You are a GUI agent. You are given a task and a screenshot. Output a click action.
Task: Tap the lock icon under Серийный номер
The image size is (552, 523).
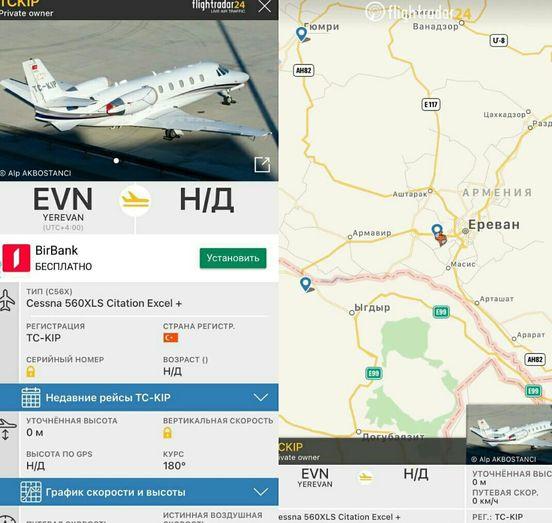click(31, 371)
